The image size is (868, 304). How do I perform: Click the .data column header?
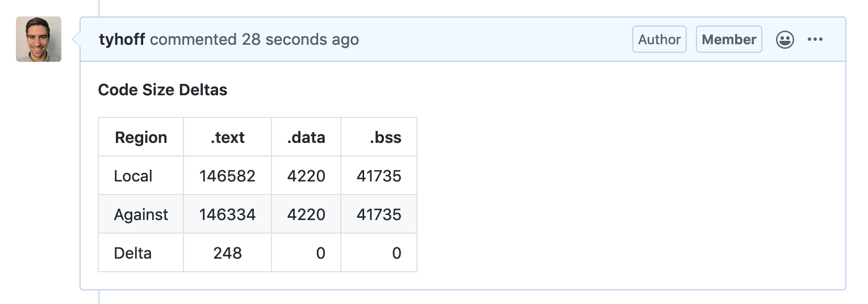pyautogui.click(x=306, y=137)
